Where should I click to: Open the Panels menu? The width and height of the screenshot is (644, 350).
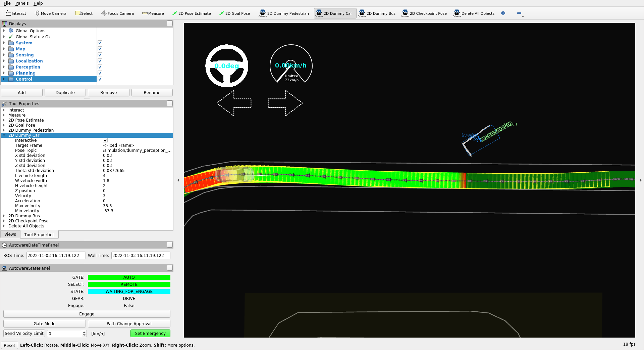point(22,3)
